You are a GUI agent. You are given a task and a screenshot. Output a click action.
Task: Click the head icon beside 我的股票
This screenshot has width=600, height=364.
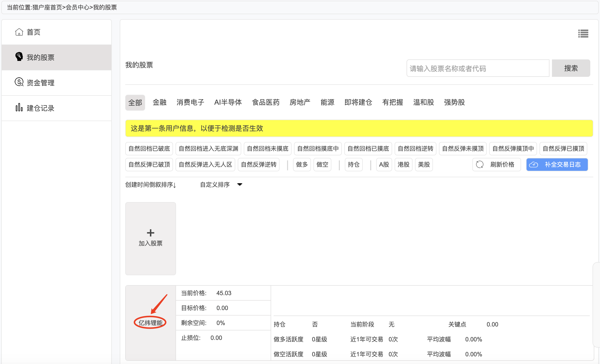coord(19,57)
